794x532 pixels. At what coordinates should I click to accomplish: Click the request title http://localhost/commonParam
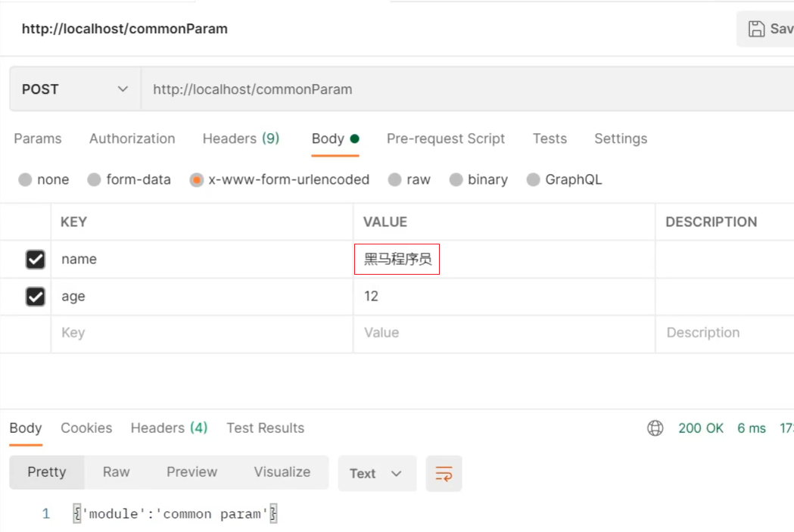click(125, 29)
